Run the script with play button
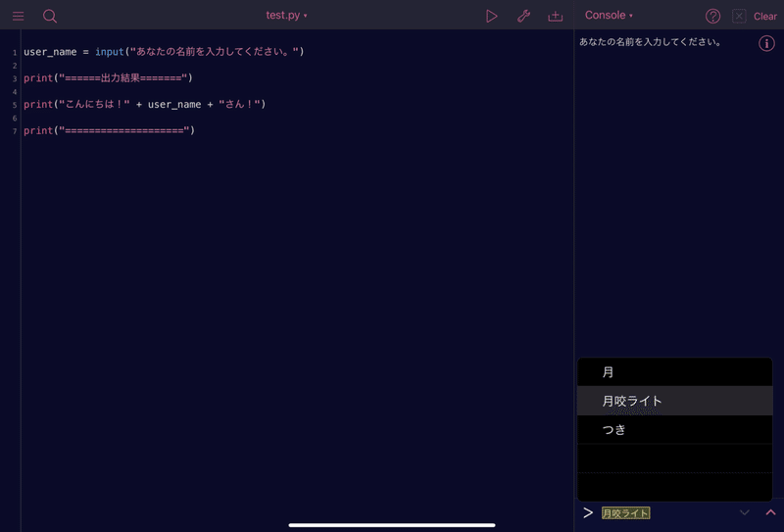The height and width of the screenshot is (532, 784). point(492,16)
